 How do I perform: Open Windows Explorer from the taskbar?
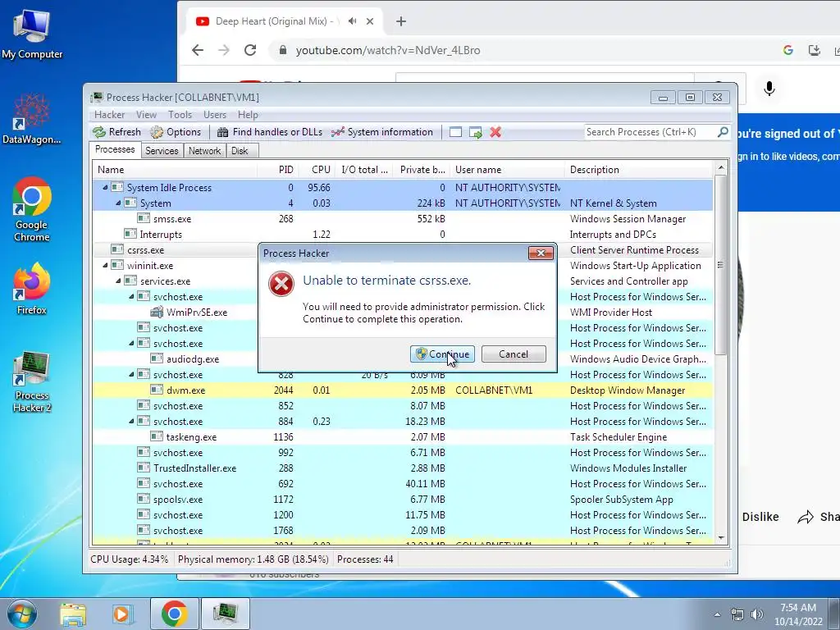tap(72, 614)
